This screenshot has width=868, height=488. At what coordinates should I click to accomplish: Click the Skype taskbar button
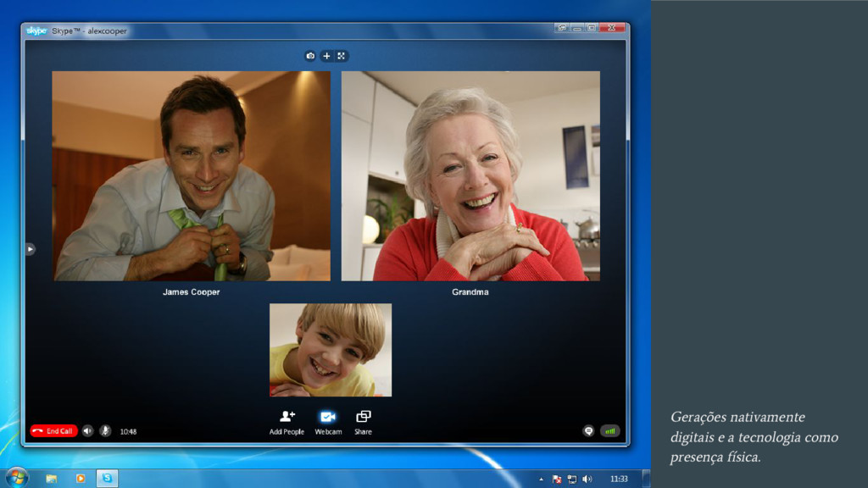point(107,478)
